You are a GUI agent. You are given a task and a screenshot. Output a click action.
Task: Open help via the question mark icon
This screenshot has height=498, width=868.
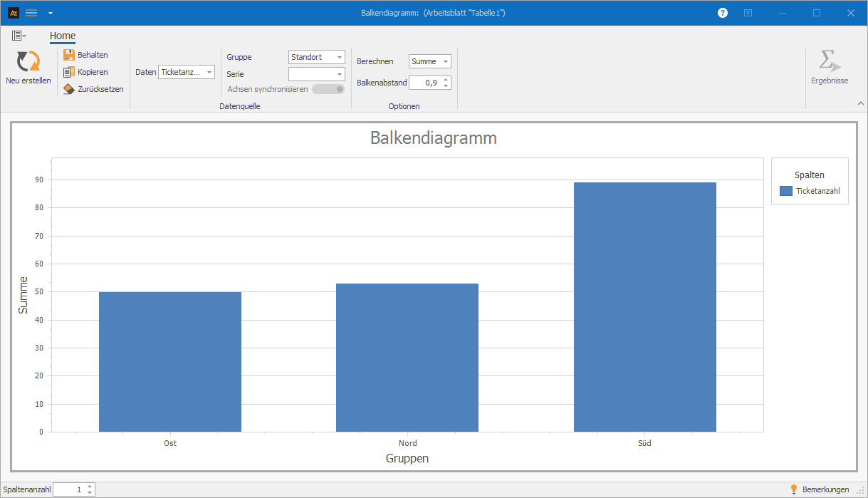(x=723, y=13)
